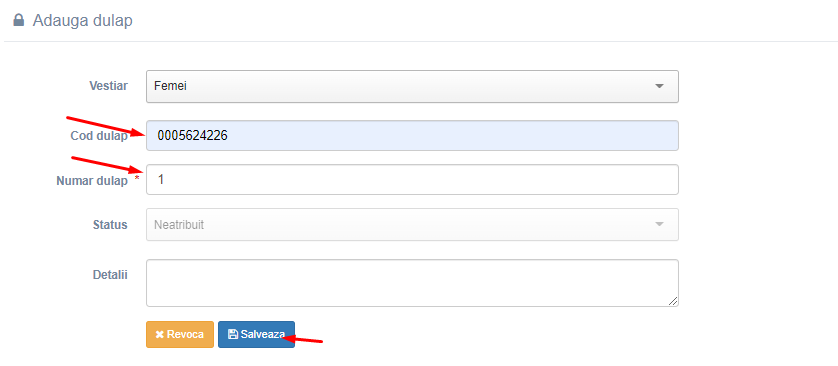Click the Adauga dulap page title
Screen dimensions: 838x366
click(83, 21)
